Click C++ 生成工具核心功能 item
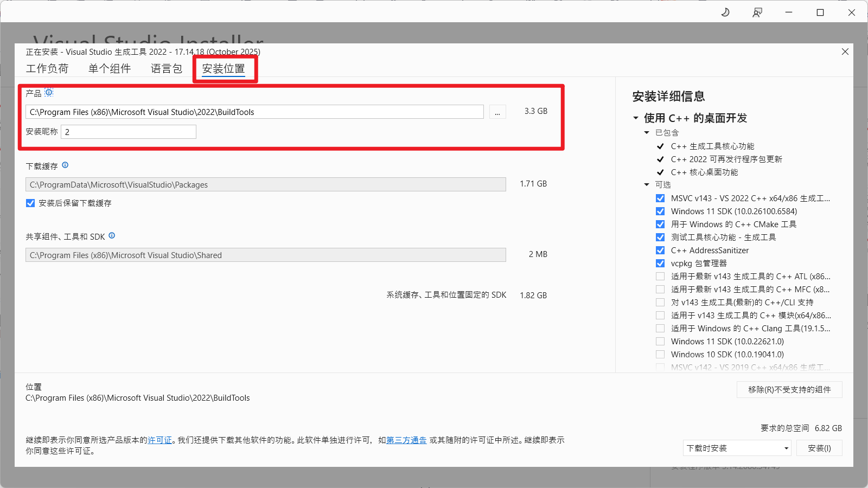 [x=712, y=146]
